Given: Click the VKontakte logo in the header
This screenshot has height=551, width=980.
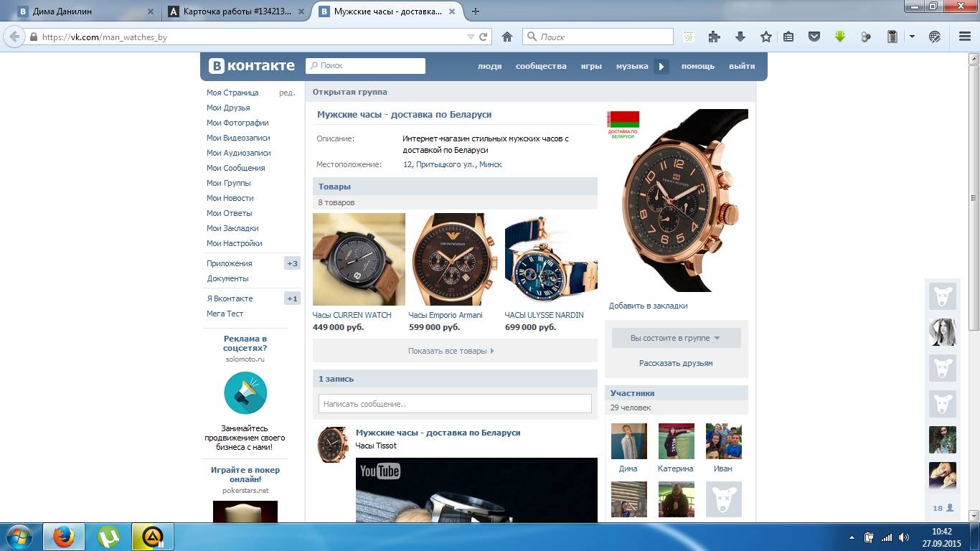Looking at the screenshot, I should [x=252, y=66].
